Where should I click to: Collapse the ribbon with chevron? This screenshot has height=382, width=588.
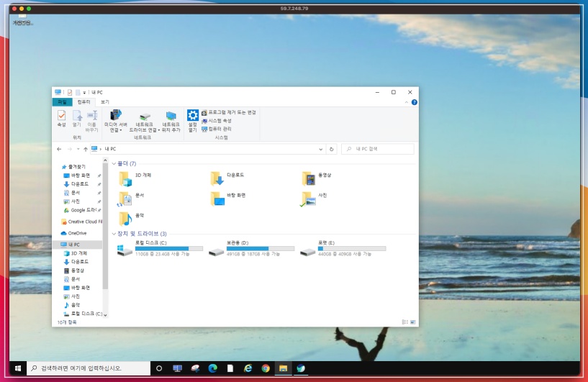(407, 102)
